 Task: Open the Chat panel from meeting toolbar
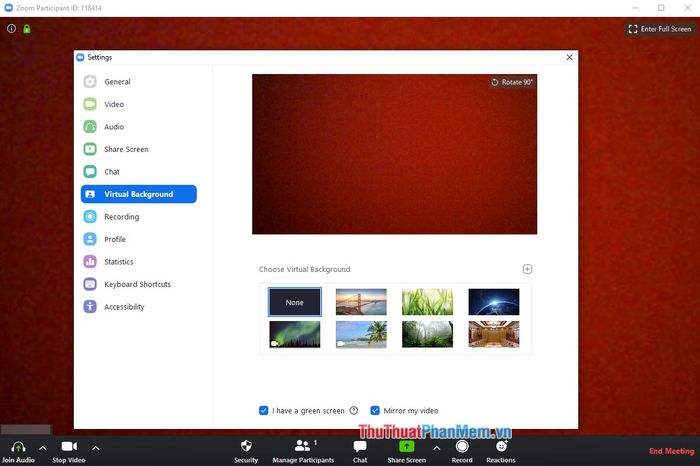coord(360,451)
